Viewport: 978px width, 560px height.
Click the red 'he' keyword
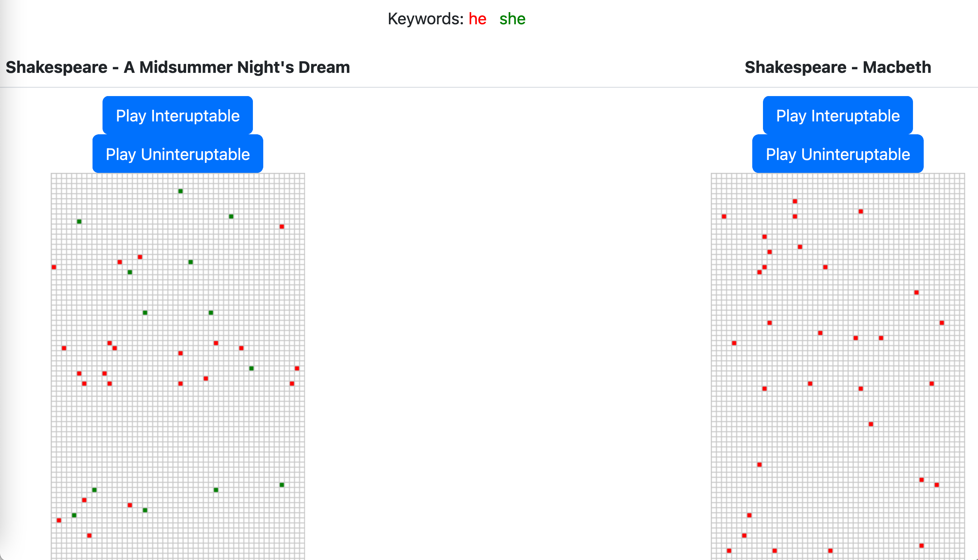[477, 19]
